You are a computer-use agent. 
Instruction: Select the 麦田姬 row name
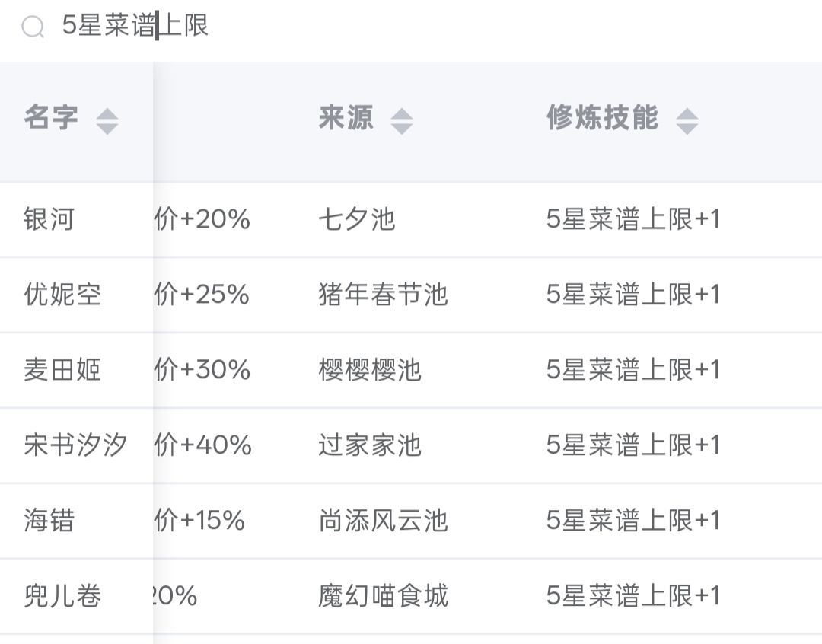62,370
